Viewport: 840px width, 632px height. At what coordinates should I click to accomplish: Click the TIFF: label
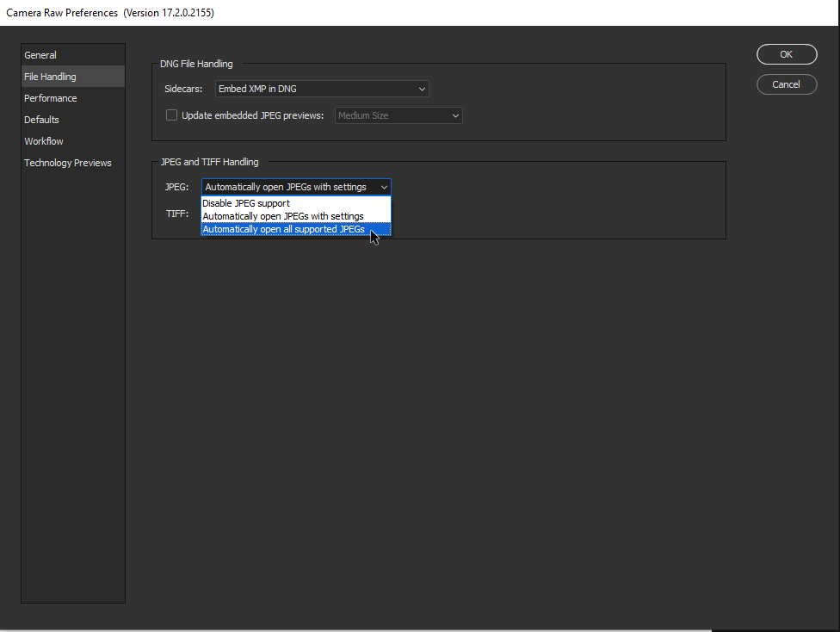177,214
